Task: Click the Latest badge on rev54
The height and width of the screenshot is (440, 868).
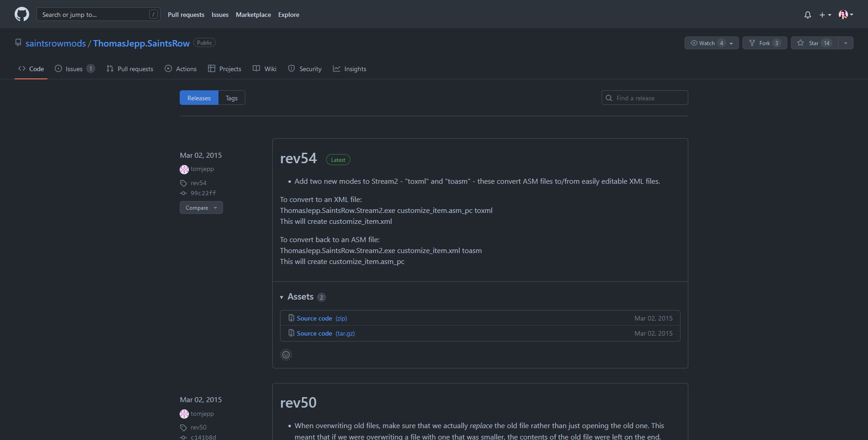Action: click(x=338, y=160)
